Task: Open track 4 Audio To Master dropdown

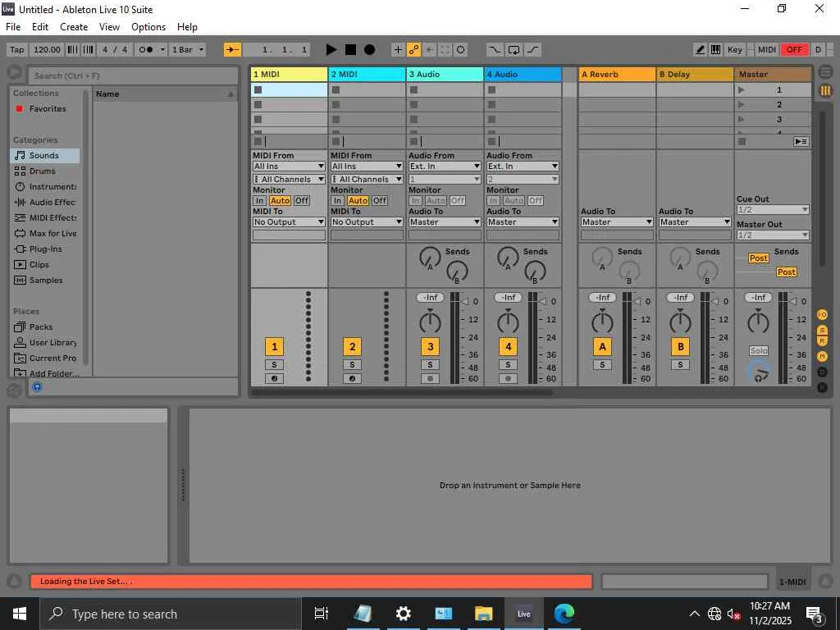Action: pos(523,221)
